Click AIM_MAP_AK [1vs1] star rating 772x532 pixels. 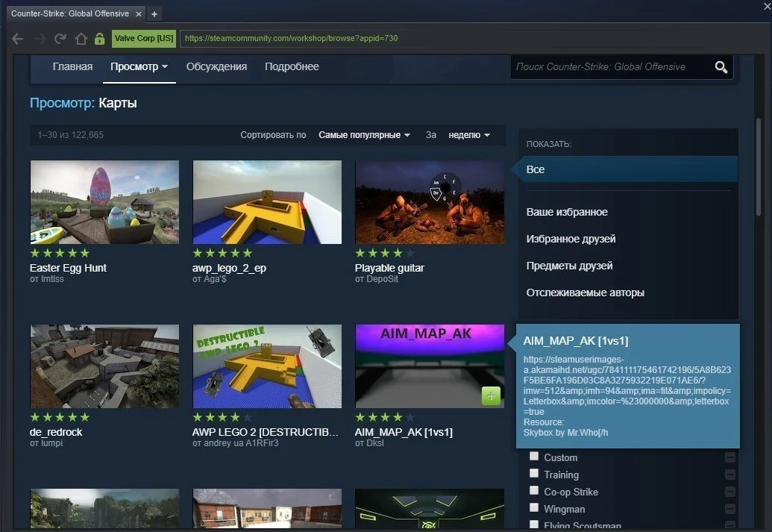(x=385, y=417)
